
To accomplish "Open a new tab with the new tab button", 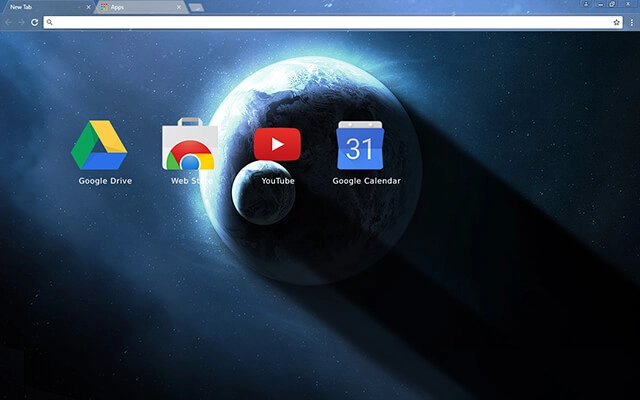I will click(196, 7).
